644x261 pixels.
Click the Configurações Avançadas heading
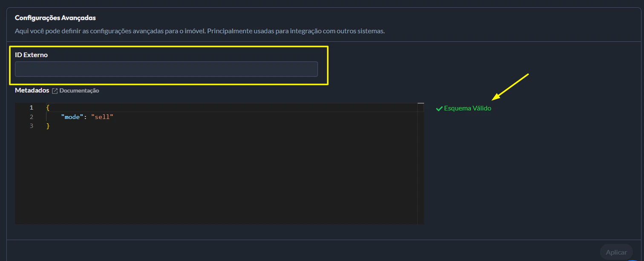point(55,17)
